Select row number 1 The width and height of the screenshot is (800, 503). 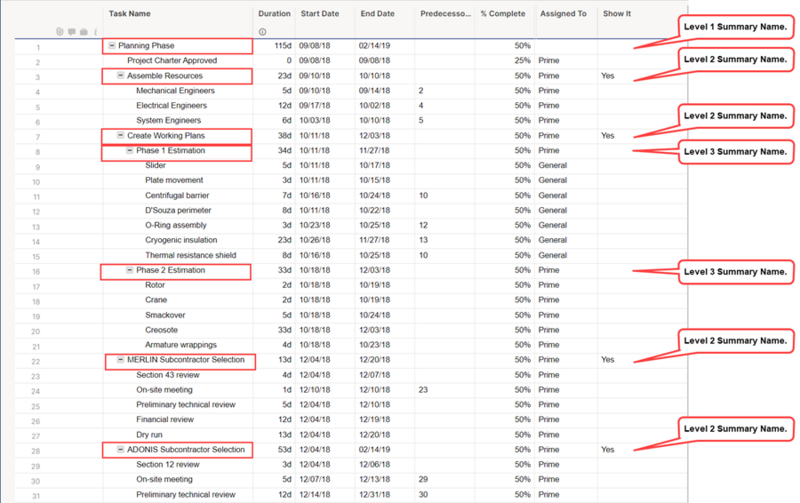[38, 47]
